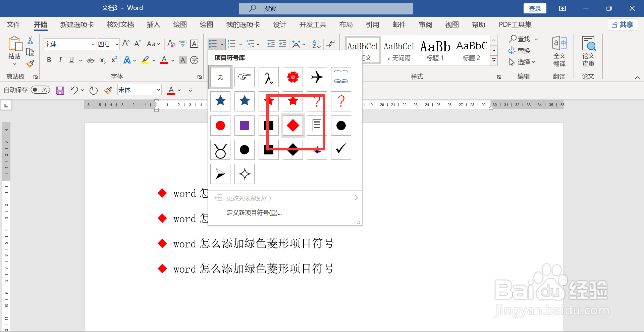
Task: Open the 选择 dropdown in editing group
Action: click(522, 62)
